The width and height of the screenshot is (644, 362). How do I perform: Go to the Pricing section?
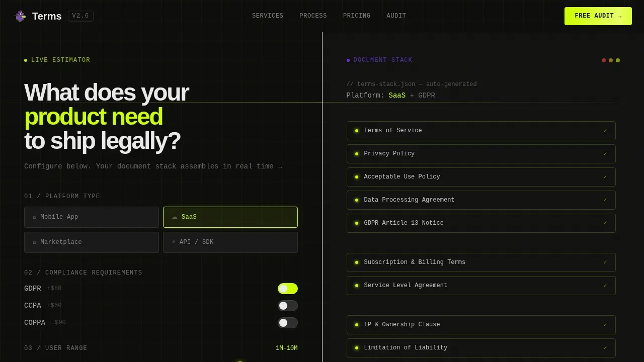pos(357,16)
